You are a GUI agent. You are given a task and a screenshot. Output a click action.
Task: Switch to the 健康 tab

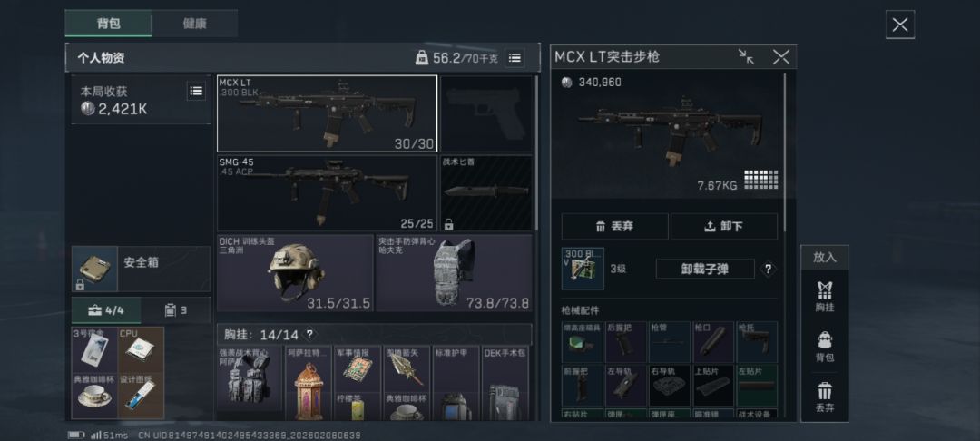pos(194,24)
